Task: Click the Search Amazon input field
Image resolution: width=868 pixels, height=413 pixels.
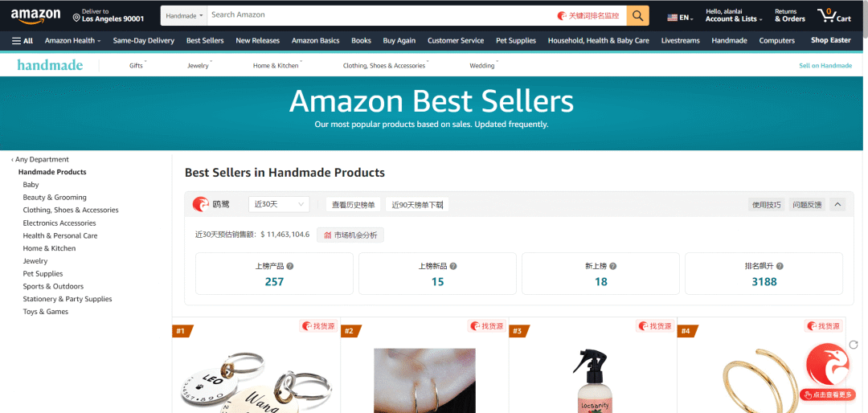Action: [382, 15]
